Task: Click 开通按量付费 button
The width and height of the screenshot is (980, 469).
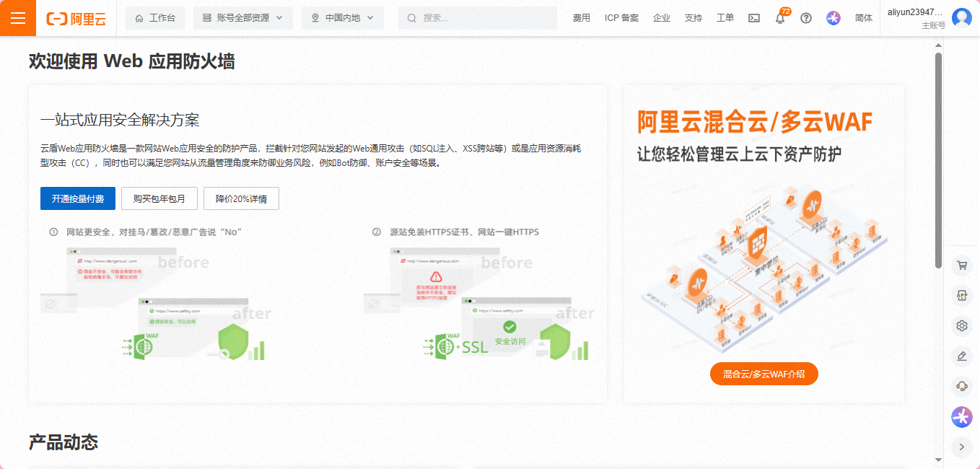Action: click(x=78, y=198)
